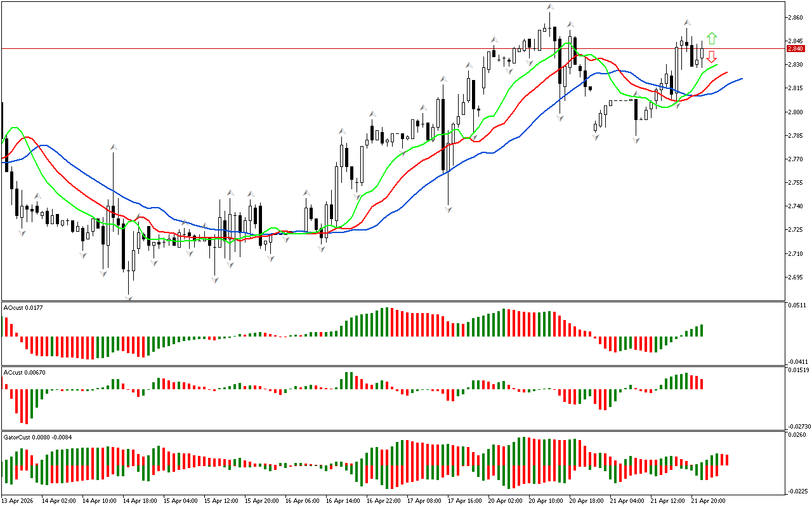Click the down fractal under the 21 Apr 04:00 low
812x508 pixels.
pyautogui.click(x=636, y=140)
